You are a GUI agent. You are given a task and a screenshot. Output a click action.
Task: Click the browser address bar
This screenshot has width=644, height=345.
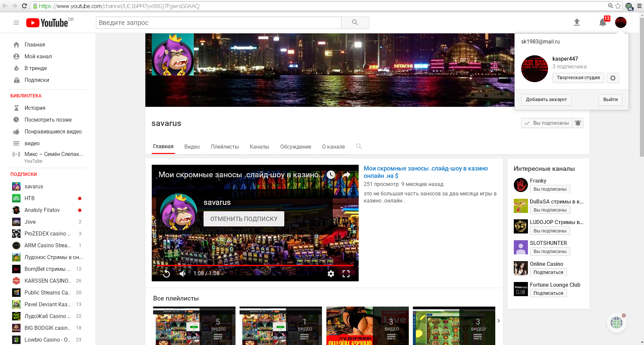(x=320, y=6)
